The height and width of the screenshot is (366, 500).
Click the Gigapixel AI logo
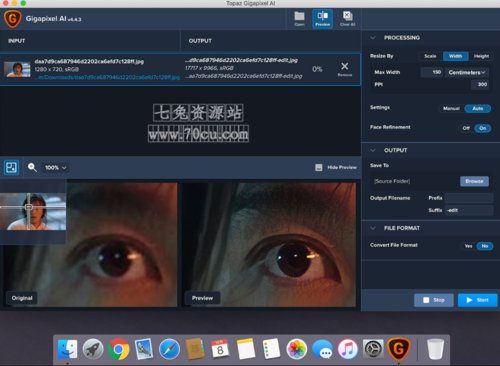[x=13, y=19]
